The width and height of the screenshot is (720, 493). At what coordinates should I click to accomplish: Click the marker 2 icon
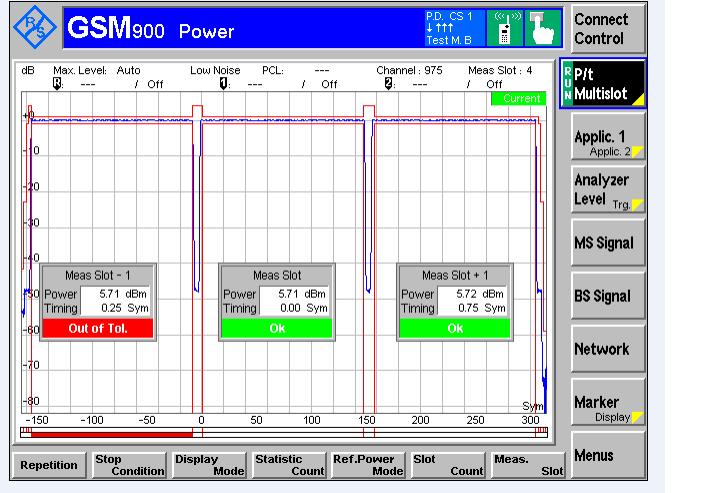coord(388,84)
